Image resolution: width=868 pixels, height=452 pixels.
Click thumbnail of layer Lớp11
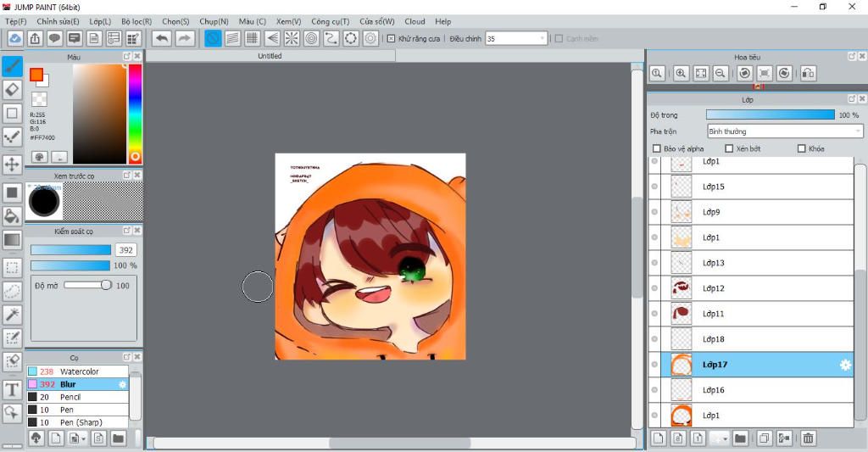coord(682,314)
